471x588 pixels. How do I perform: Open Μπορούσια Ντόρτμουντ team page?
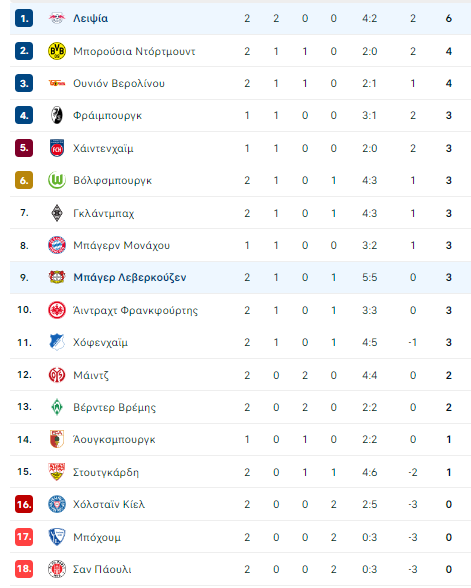pyautogui.click(x=134, y=51)
